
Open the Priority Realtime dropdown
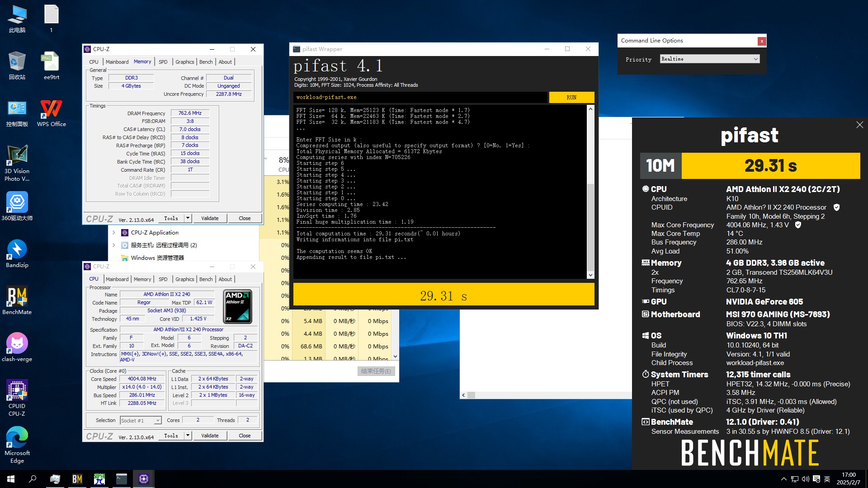[709, 59]
